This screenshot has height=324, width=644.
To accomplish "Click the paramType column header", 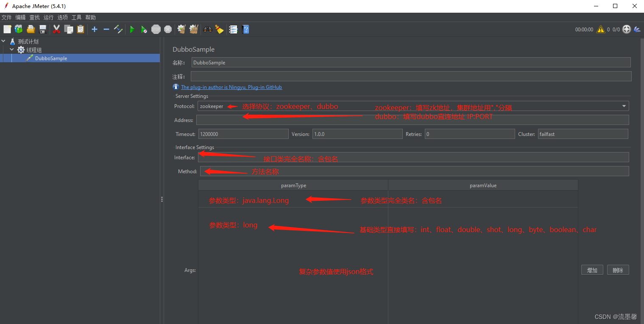I will coord(293,186).
